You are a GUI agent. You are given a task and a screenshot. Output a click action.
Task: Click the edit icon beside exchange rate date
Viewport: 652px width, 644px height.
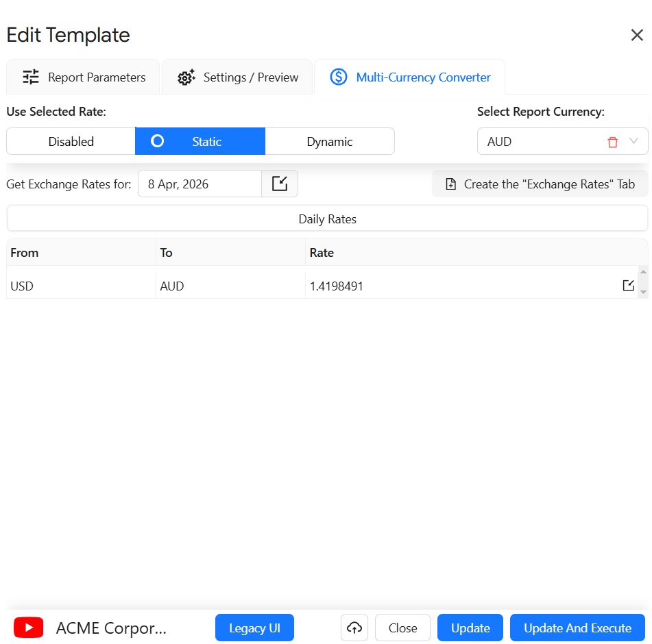[x=280, y=184]
